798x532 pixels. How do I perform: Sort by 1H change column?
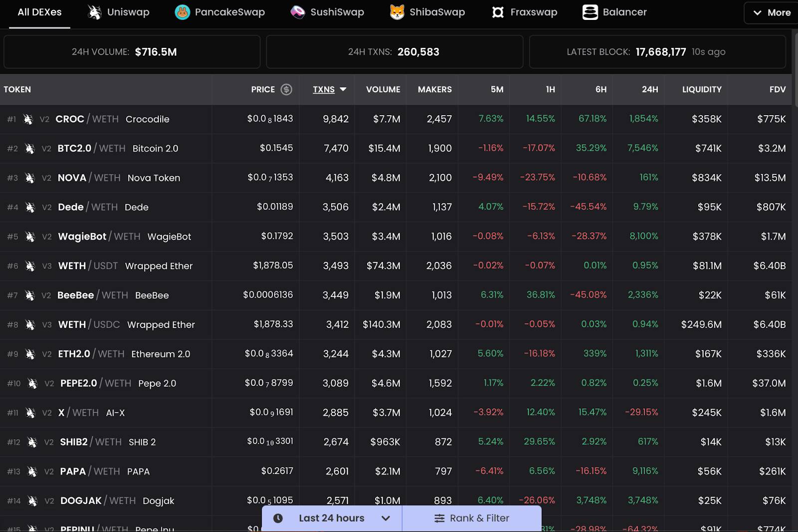(x=550, y=89)
